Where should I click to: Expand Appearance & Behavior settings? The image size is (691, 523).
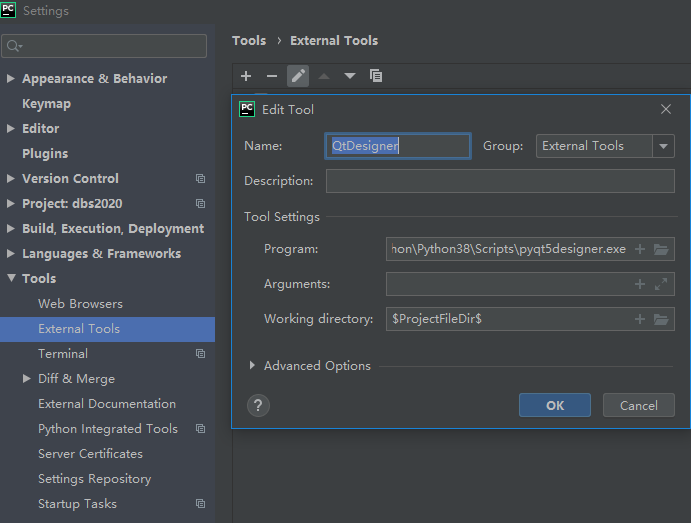[11, 78]
